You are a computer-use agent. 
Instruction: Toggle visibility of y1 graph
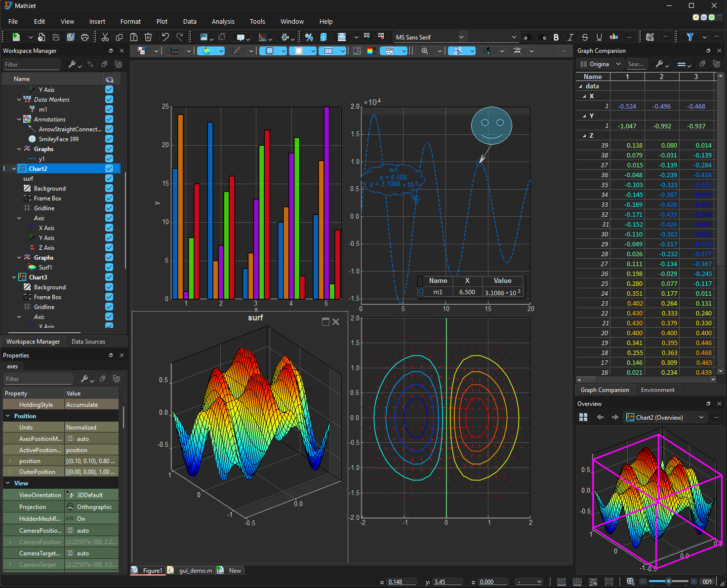(109, 158)
